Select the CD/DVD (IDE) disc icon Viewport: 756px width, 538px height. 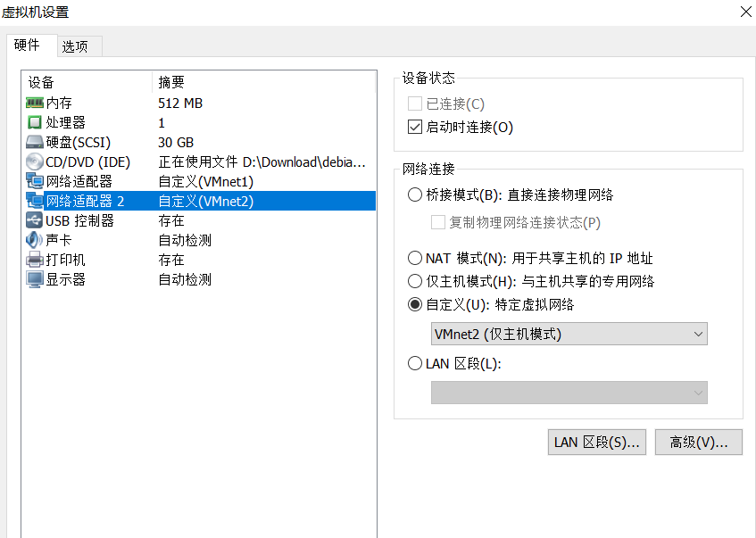tap(35, 162)
